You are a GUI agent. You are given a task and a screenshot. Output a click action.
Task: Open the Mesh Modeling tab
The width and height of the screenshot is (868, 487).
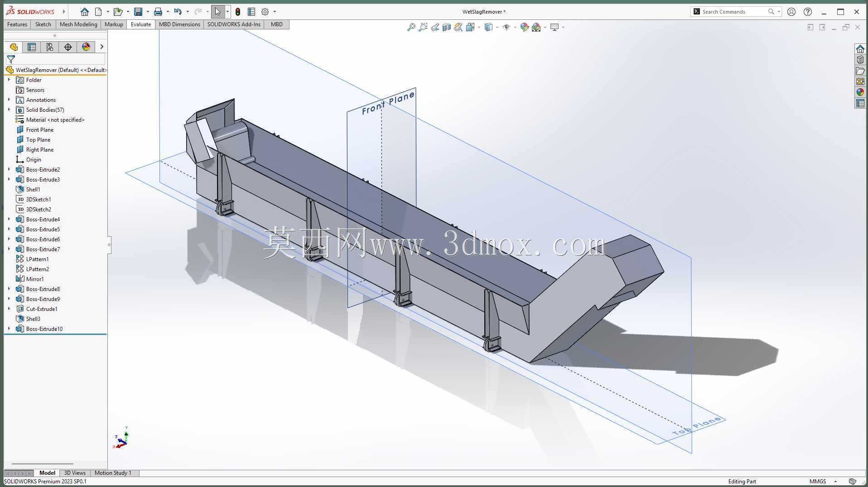78,24
